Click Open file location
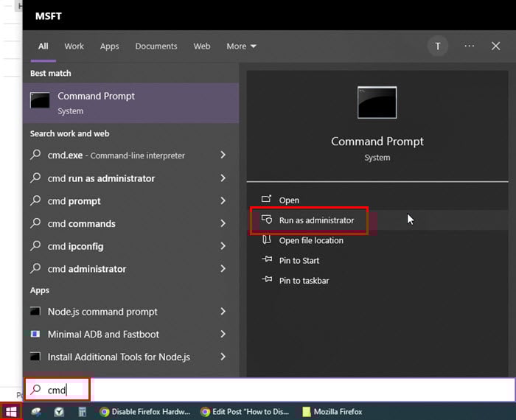 (x=310, y=240)
